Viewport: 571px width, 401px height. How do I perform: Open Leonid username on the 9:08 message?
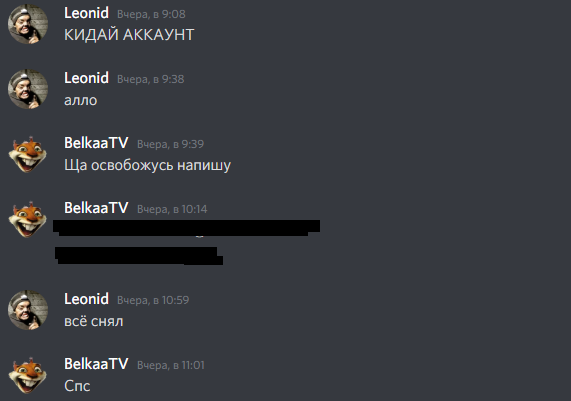point(86,13)
